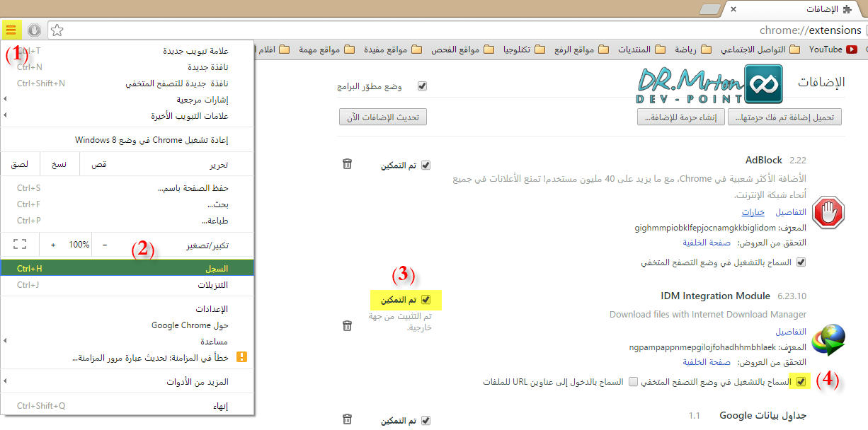Image resolution: width=868 pixels, height=430 pixels.
Task: Select إنهاء (Exit) menu item
Action: tap(127, 406)
